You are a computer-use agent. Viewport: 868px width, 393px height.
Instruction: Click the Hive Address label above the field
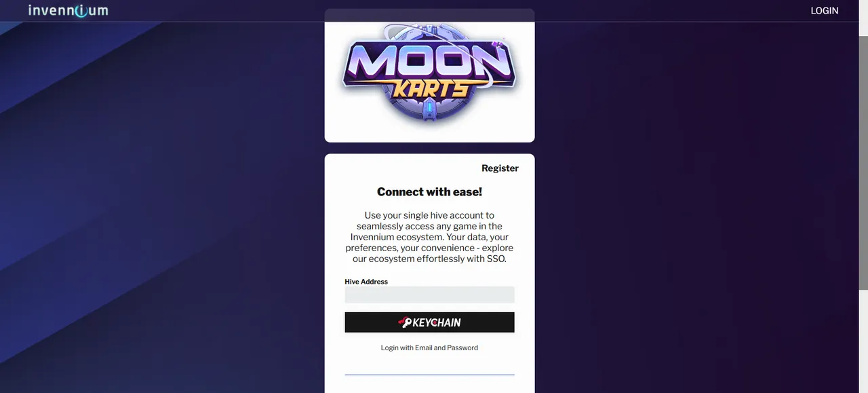click(366, 281)
